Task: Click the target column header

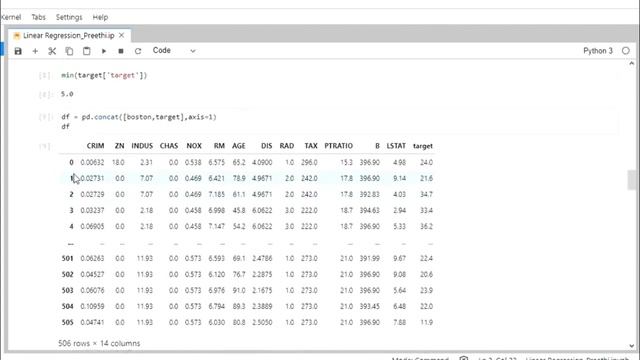Action: tap(422, 146)
